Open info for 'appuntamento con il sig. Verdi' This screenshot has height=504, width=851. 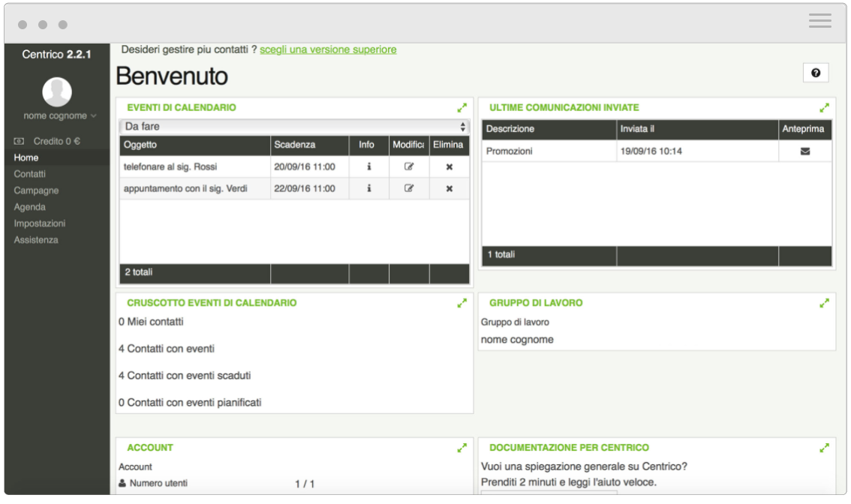coord(368,188)
